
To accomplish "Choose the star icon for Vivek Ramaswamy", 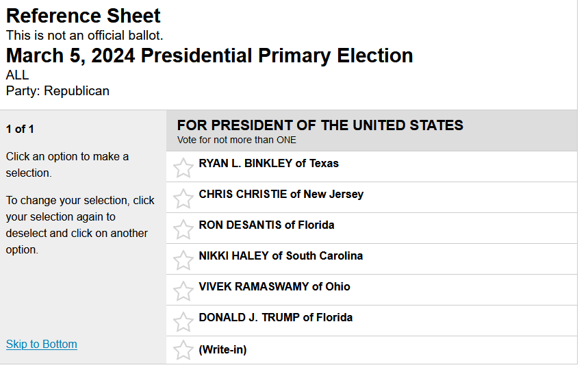I will pos(183,291).
